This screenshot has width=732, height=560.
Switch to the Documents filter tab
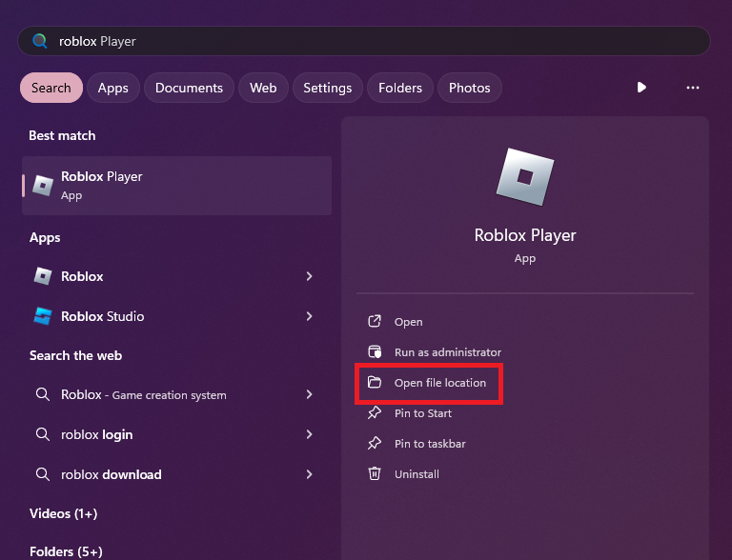[189, 88]
